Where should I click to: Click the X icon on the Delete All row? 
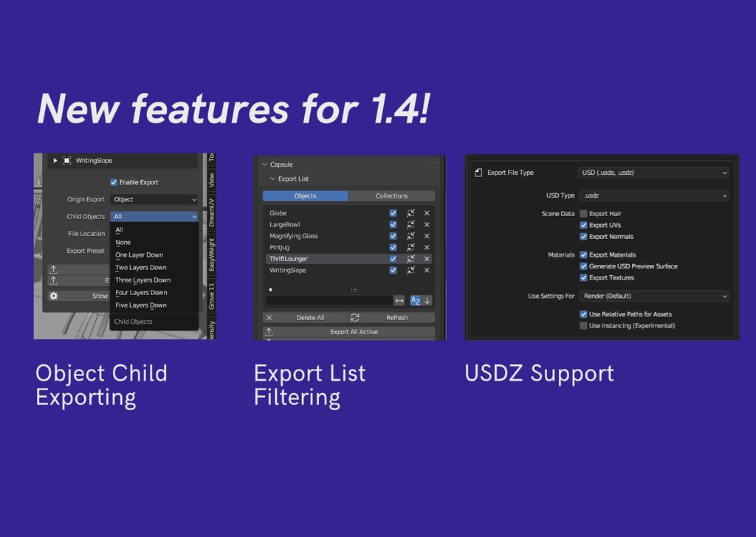269,317
